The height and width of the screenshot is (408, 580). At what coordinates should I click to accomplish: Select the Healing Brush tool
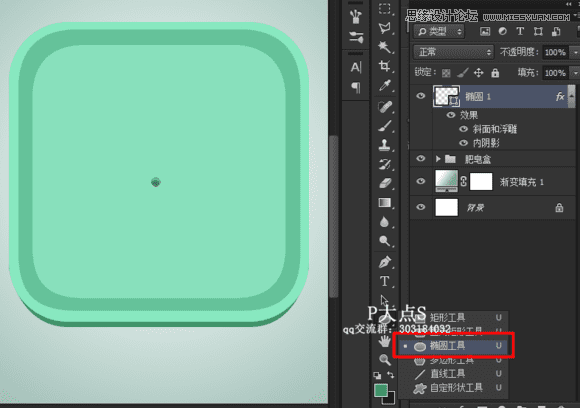(385, 107)
